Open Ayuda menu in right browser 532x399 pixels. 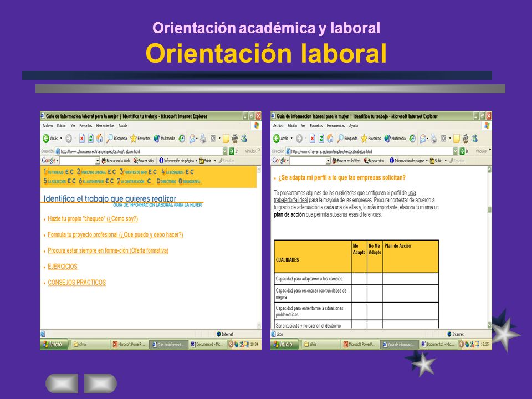point(354,126)
